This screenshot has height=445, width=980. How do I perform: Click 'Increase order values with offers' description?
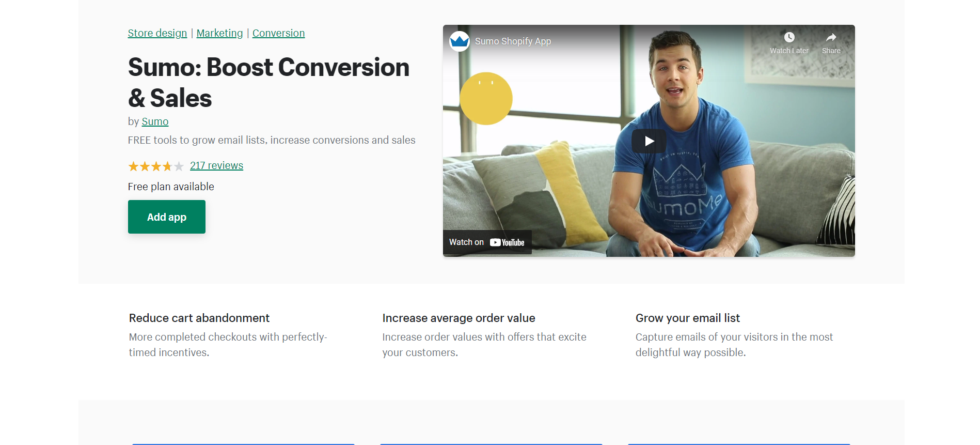click(484, 345)
